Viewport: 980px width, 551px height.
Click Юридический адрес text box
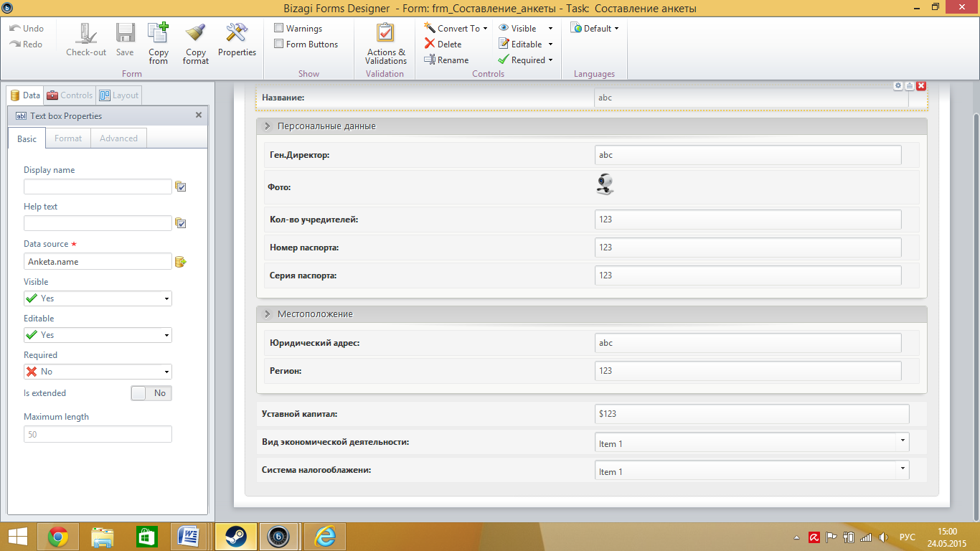(x=748, y=343)
